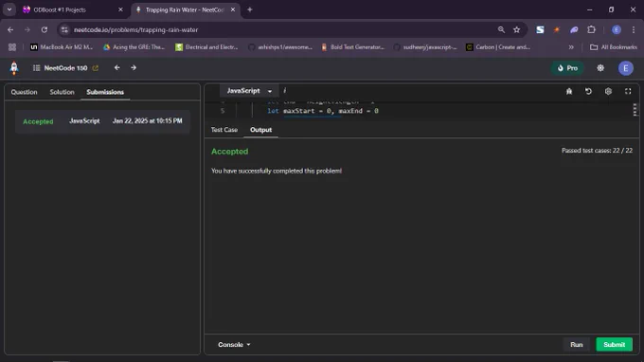644x362 pixels.
Task: Close the Trapping Rain Water tab
Action: click(233, 9)
